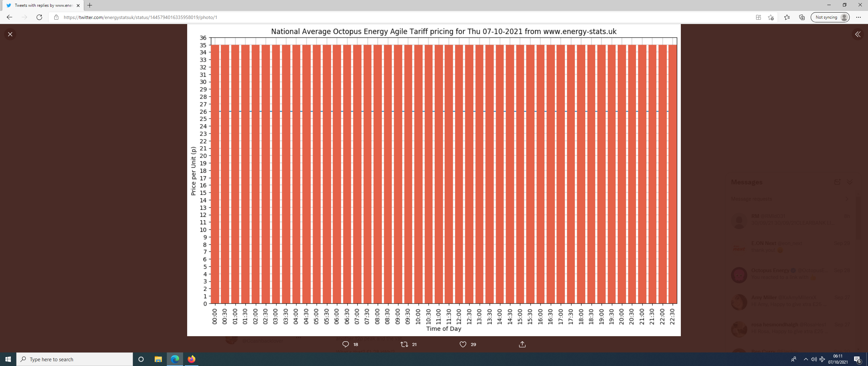
Task: Open the browser Settings and more menu
Action: (x=858, y=17)
